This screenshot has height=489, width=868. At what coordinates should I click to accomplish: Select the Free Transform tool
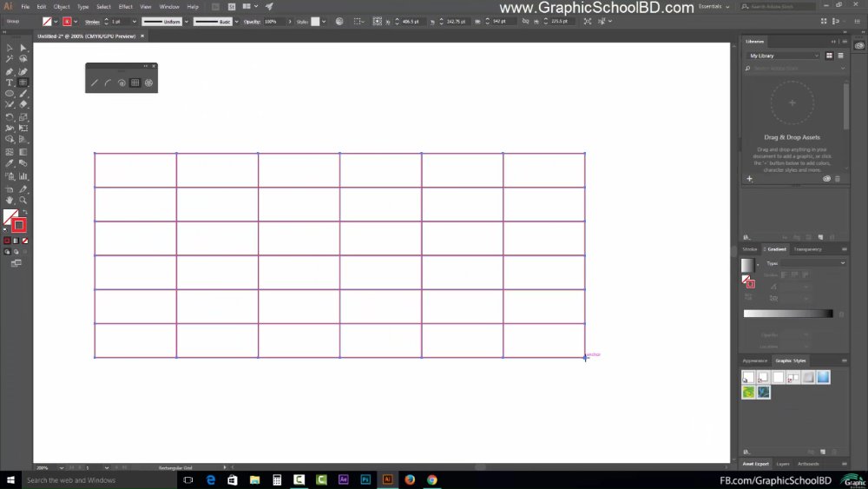23,128
